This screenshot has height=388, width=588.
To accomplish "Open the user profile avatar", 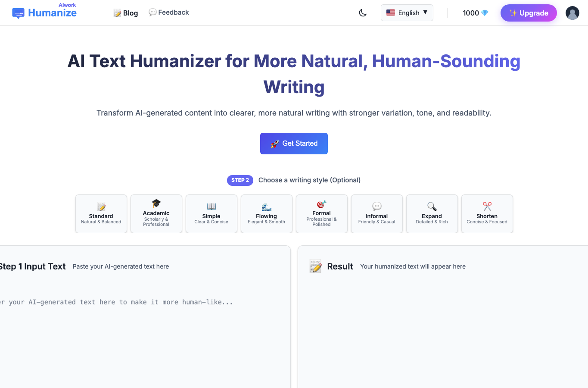I will pos(572,13).
